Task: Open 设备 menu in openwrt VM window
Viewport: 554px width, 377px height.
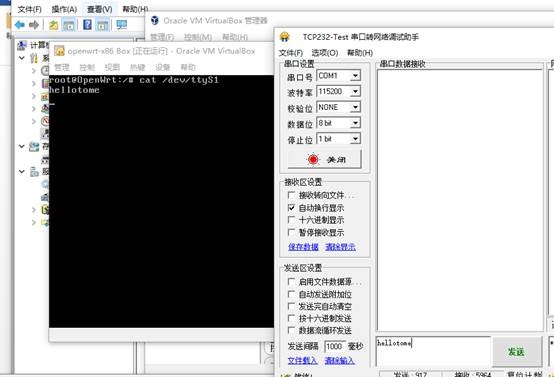Action: pyautogui.click(x=163, y=67)
